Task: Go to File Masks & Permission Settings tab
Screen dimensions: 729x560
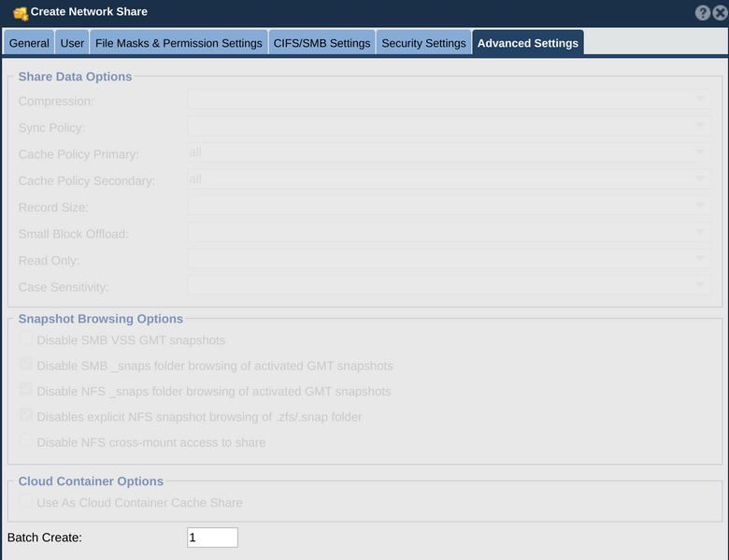Action: pos(179,43)
